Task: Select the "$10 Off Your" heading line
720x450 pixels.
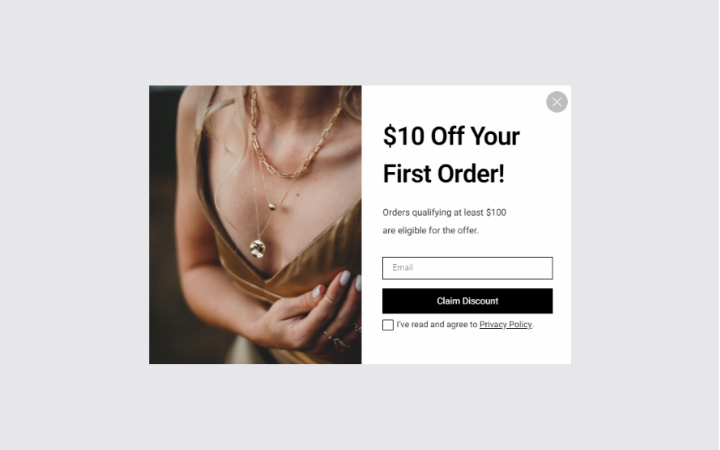Action: 451,136
